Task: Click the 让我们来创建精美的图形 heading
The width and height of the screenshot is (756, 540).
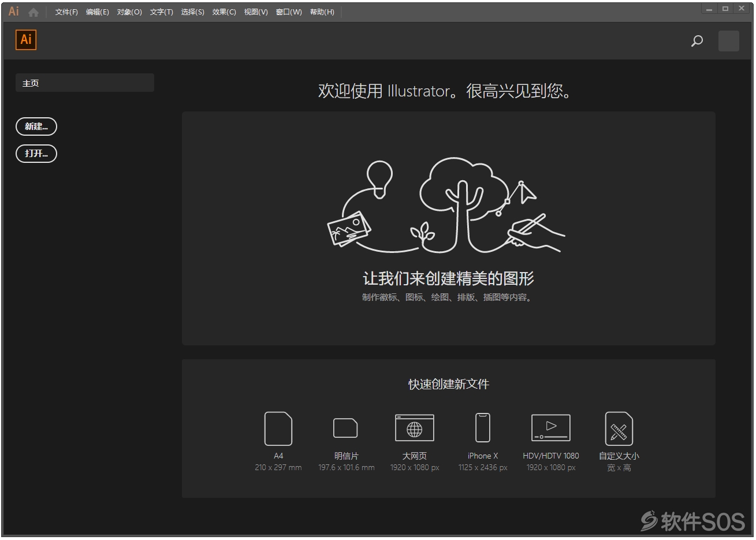Action: click(448, 278)
